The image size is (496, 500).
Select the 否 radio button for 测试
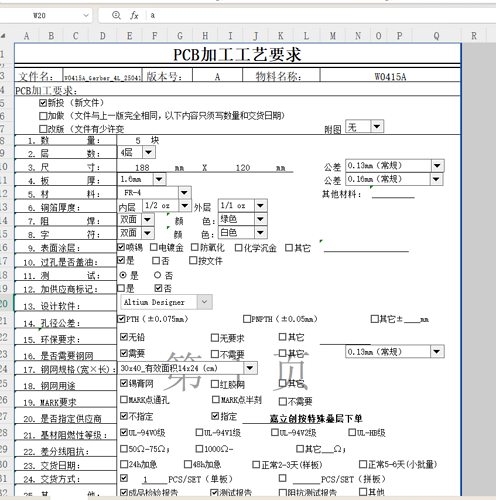pos(158,275)
